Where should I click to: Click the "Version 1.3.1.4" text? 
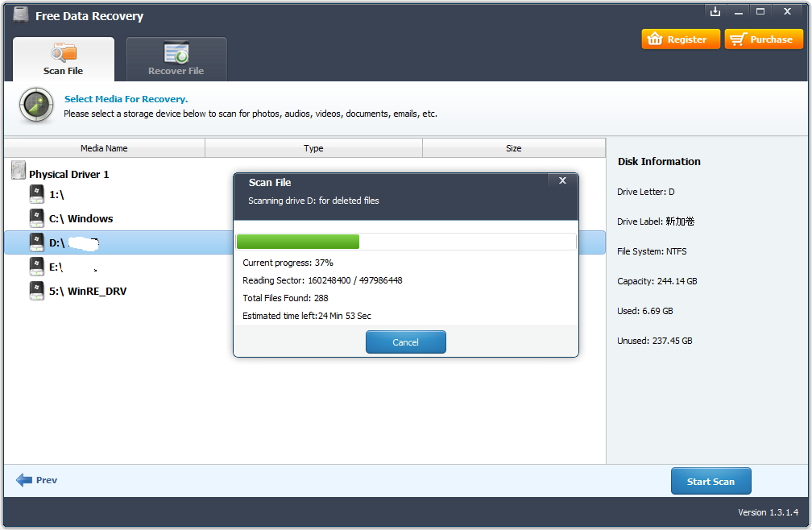coord(768,512)
